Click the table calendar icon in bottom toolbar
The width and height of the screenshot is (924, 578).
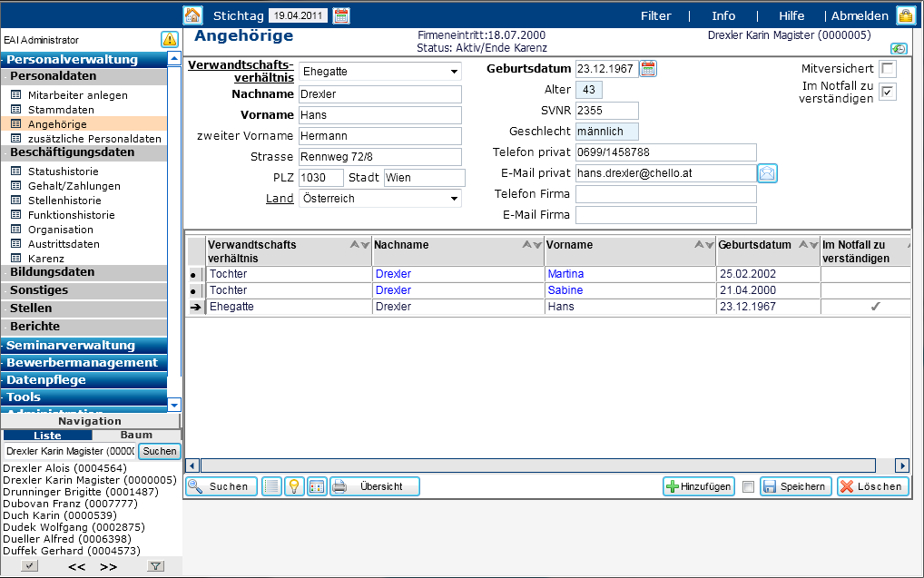click(x=317, y=486)
